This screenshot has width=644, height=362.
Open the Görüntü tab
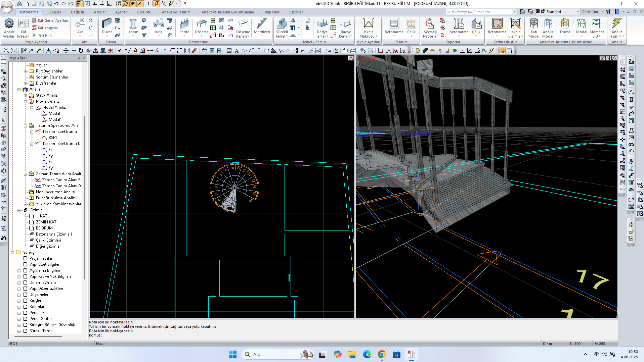click(144, 12)
